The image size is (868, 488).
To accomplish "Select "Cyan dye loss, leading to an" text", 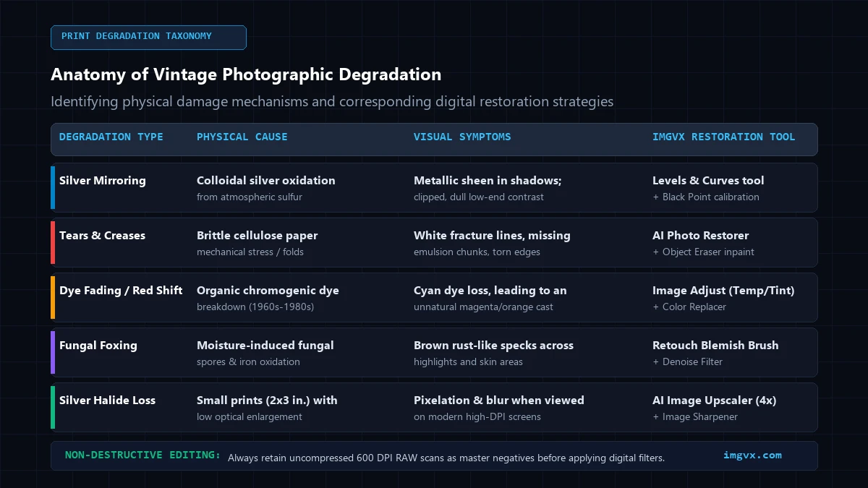I will pyautogui.click(x=490, y=291).
